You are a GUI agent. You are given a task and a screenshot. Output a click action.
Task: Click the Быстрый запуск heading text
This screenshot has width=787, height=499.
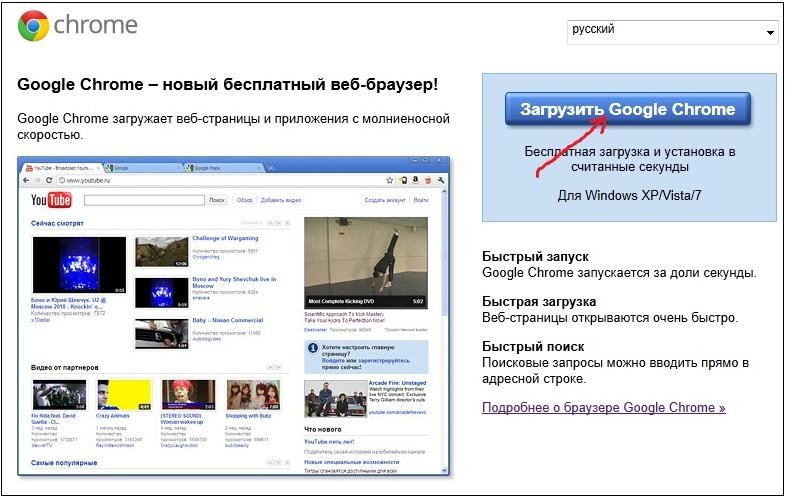click(x=535, y=257)
